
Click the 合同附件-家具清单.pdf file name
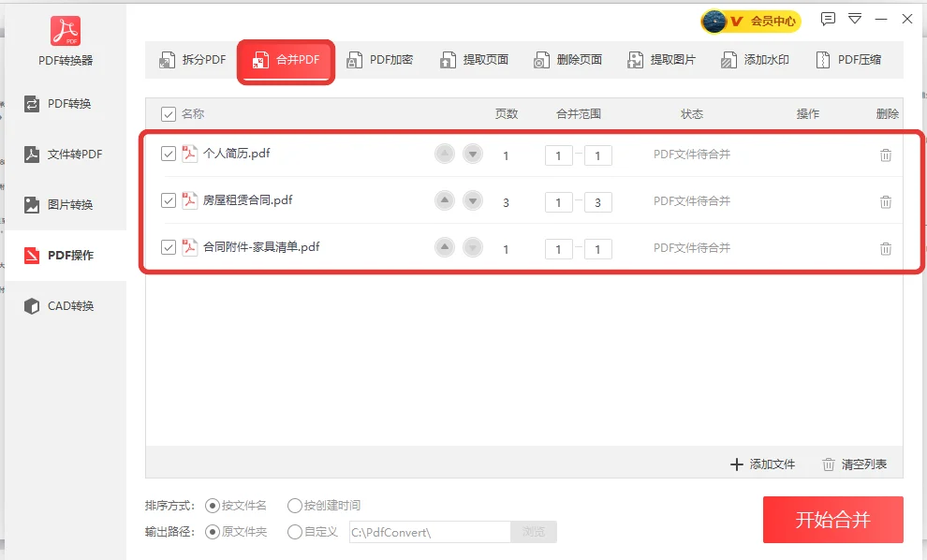(x=261, y=247)
